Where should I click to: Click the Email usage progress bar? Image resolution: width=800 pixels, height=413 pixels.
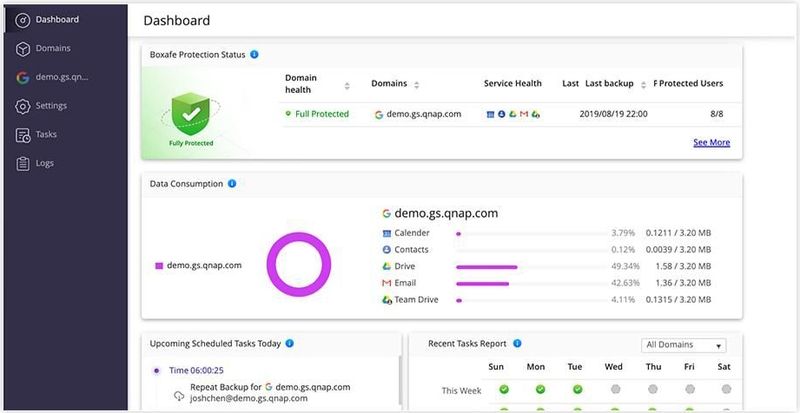click(x=532, y=283)
